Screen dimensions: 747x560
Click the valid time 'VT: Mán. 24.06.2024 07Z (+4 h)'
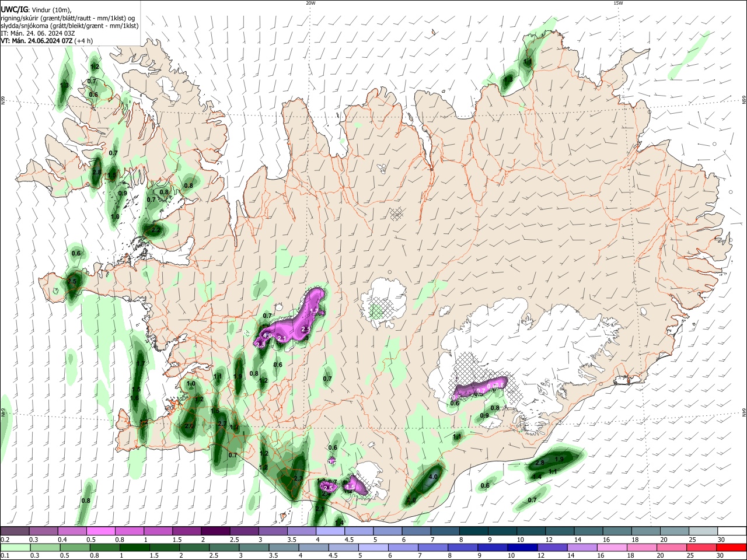coord(46,41)
